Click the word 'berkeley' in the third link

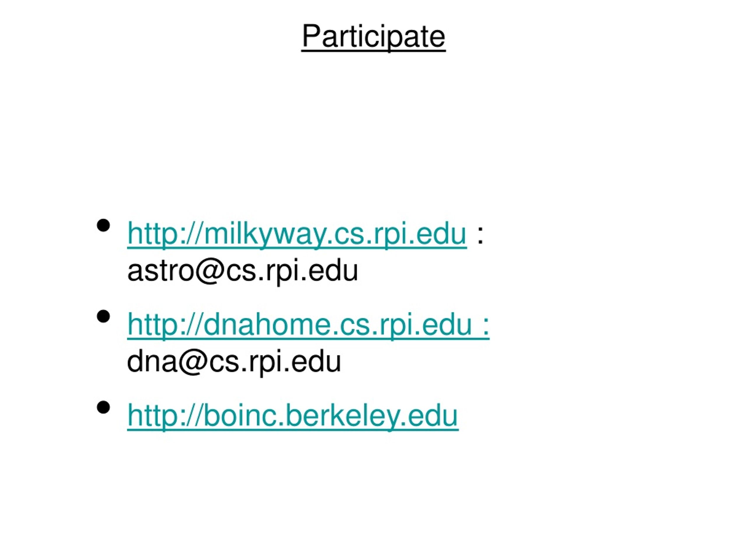343,416
